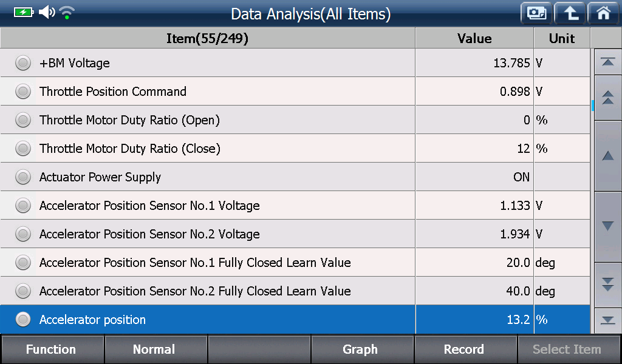Tap the screenshot capture icon
This screenshot has height=364, width=622.
[x=536, y=13]
